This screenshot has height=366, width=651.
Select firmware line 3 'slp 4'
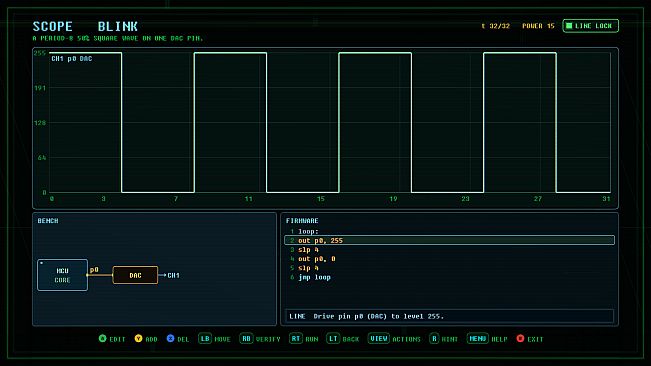pos(450,250)
